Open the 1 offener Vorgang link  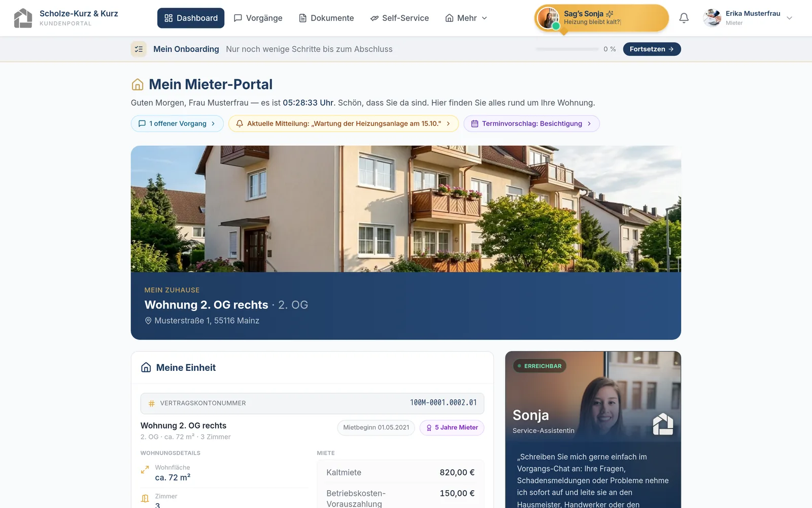point(177,123)
